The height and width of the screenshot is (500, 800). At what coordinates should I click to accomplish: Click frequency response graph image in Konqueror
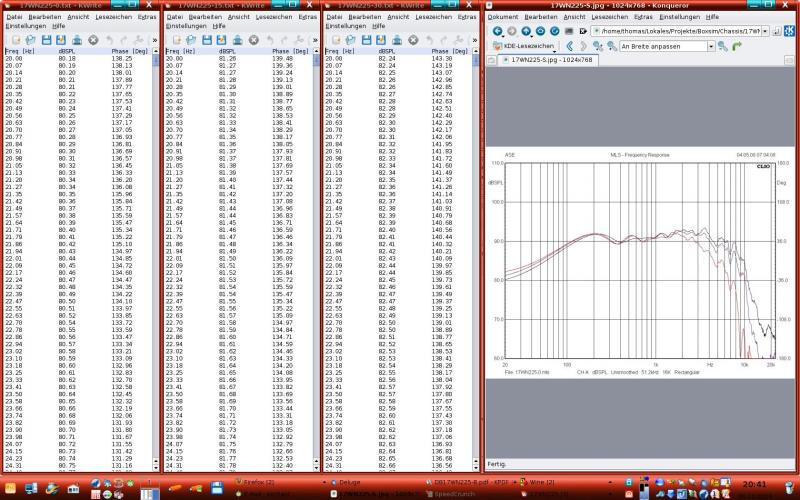[640, 262]
